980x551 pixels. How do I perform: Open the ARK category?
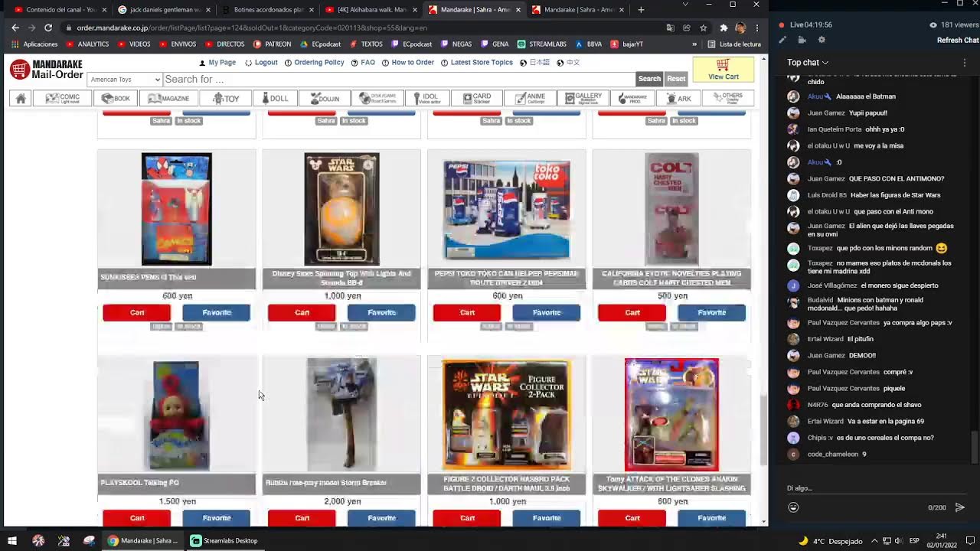[678, 98]
